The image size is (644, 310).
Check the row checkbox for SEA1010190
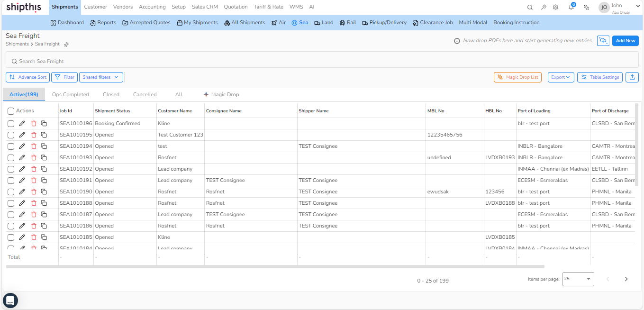(11, 191)
